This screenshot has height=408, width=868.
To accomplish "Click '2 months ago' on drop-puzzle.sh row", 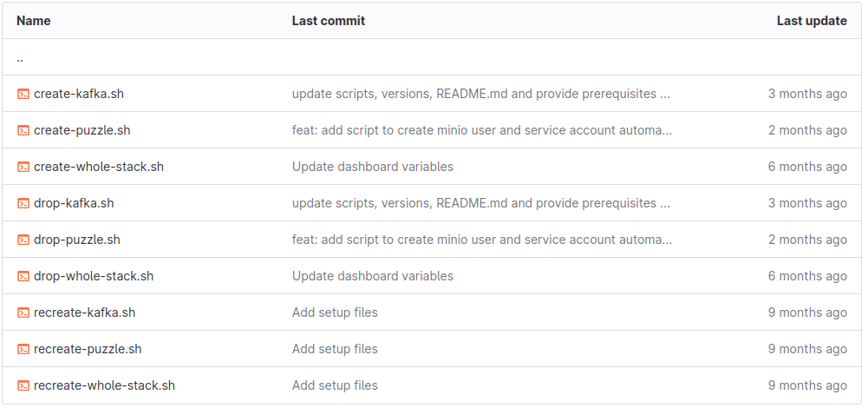I will pyautogui.click(x=807, y=240).
